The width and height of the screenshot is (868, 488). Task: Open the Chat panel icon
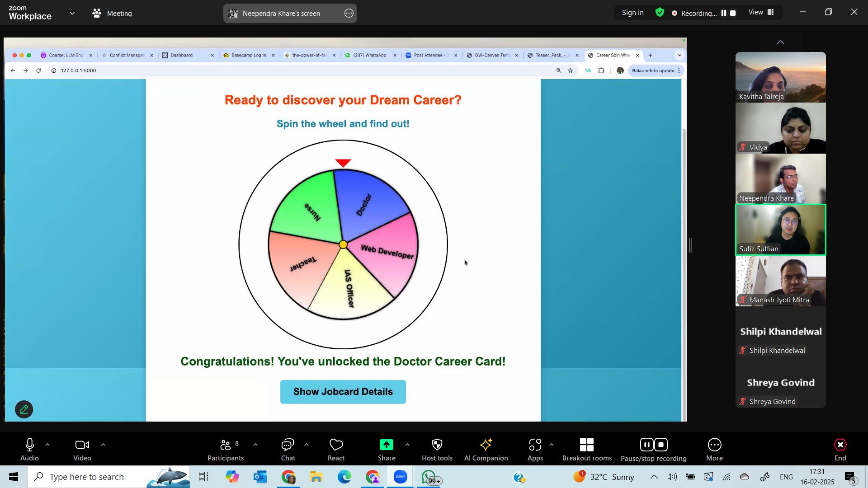288,445
